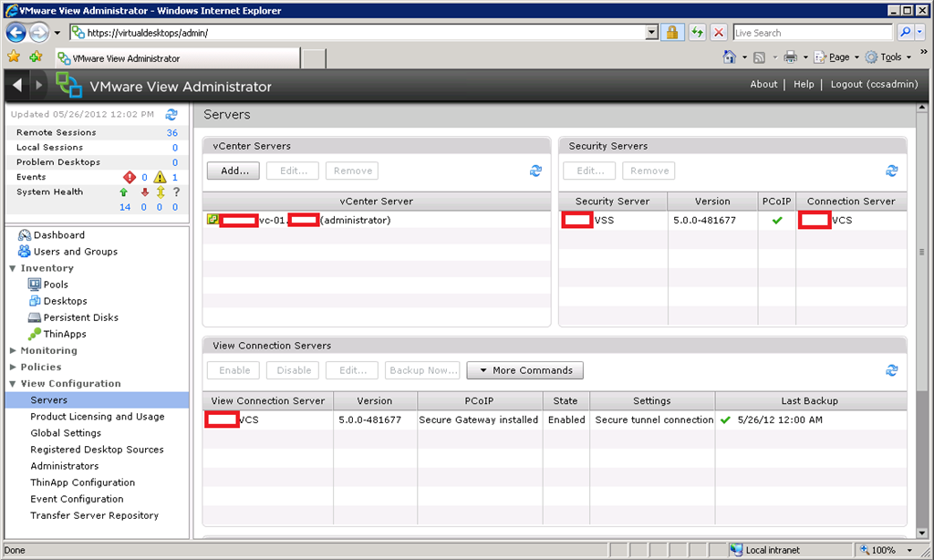This screenshot has width=934, height=560.
Task: Click the search magnifier icon
Action: coord(906,32)
